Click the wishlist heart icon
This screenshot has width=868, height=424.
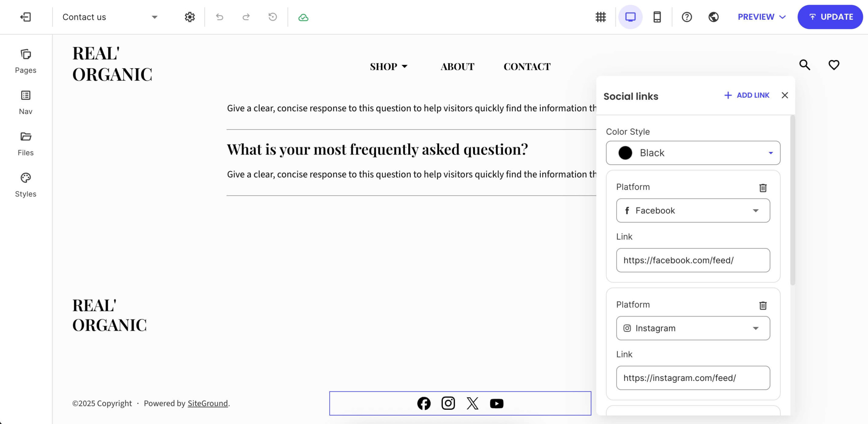click(834, 65)
